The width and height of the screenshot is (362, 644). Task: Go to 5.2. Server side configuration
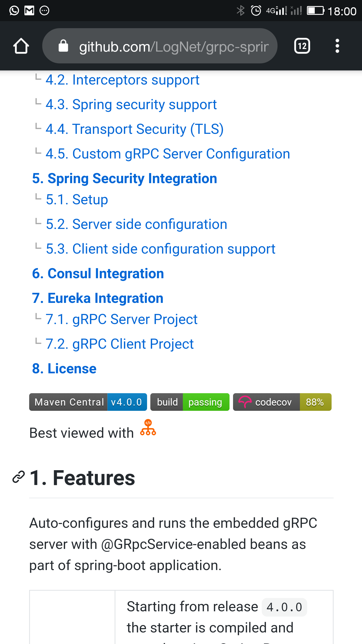pyautogui.click(x=137, y=224)
